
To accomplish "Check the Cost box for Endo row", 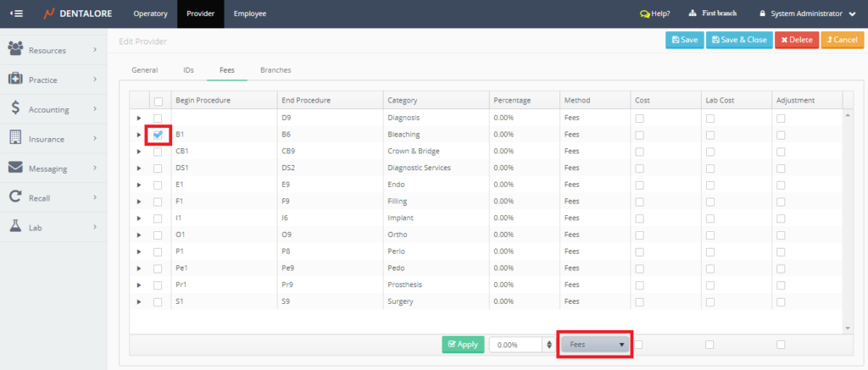I will pos(639,185).
